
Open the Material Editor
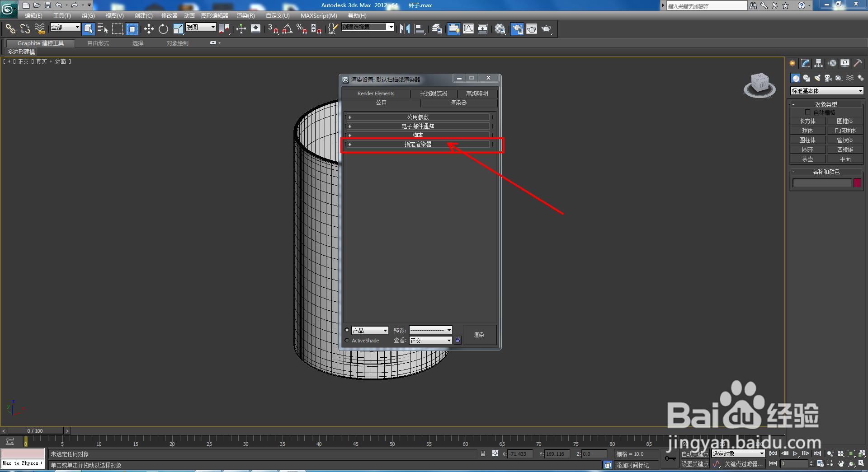tap(500, 29)
